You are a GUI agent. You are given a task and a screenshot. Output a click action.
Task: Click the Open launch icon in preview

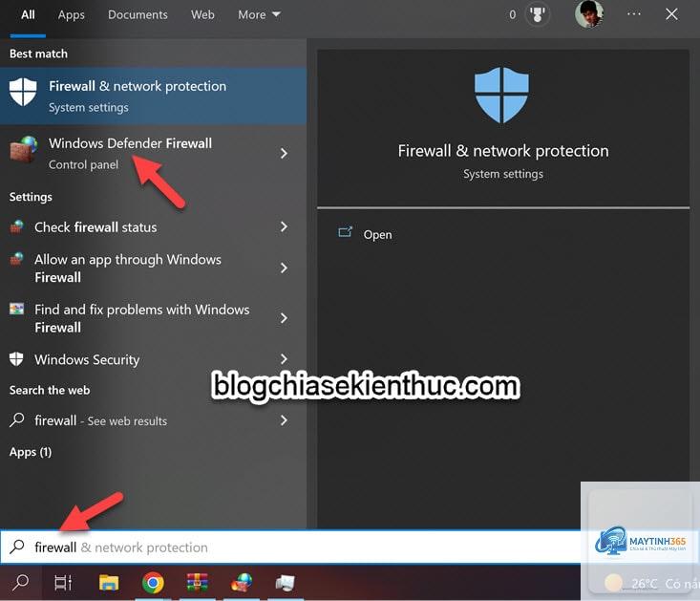pos(345,232)
